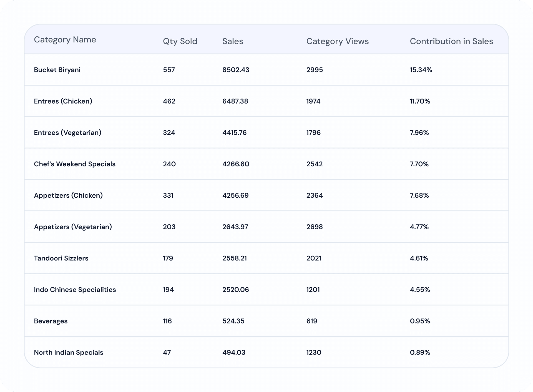Select the Tandoori Sizzlers category name

click(61, 258)
